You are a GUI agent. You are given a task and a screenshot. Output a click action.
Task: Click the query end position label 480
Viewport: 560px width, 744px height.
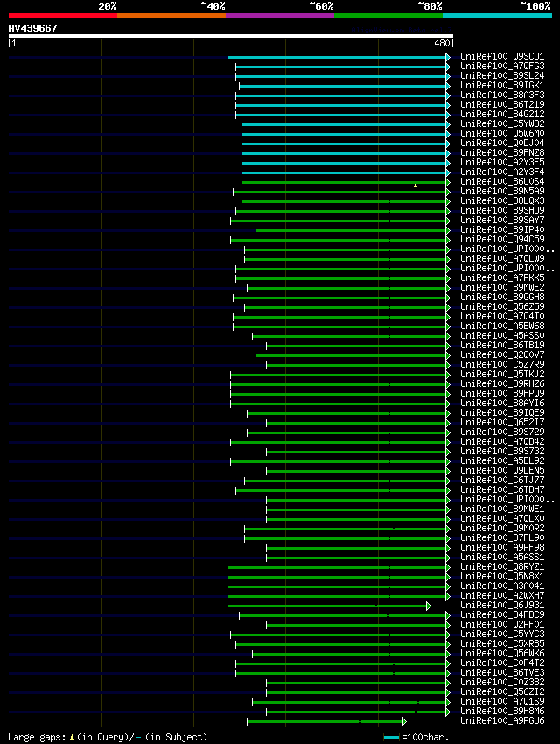(x=442, y=43)
